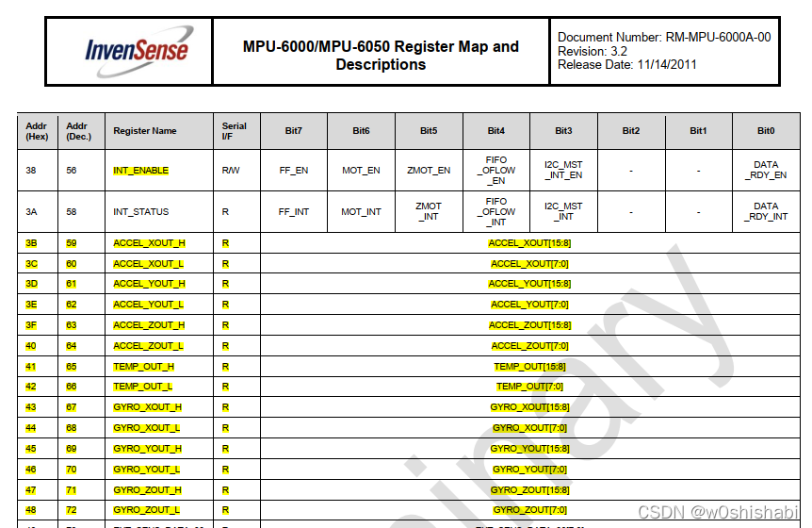This screenshot has height=528, width=812.
Task: Click the I2C_MST_INT_EN bit cell
Action: pyautogui.click(x=563, y=171)
